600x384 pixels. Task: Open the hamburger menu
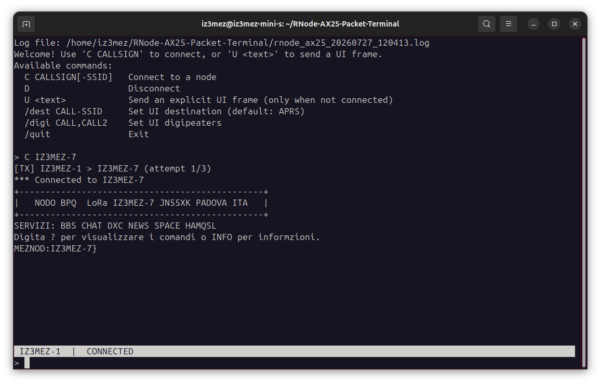(x=508, y=24)
